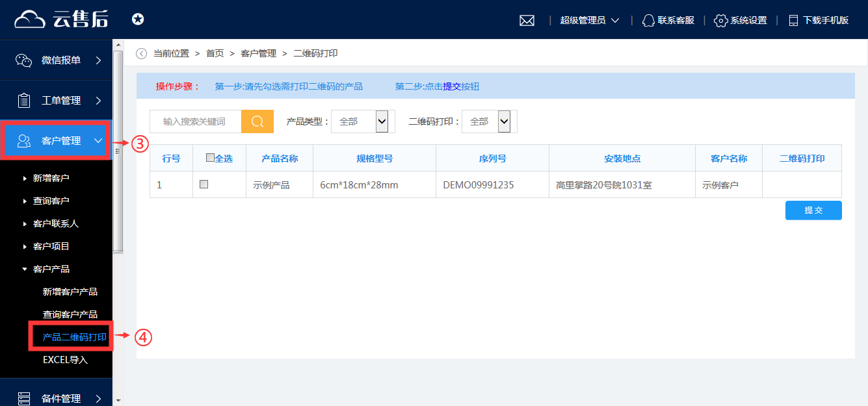This screenshot has height=406, width=868.
Task: Click the 系统设置 link
Action: pyautogui.click(x=748, y=20)
